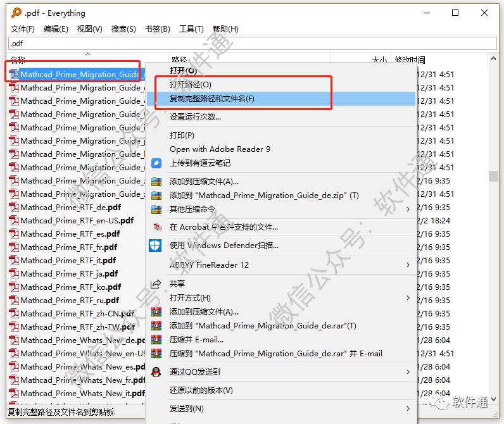This screenshot has height=424, width=504.
Task: Expand the 发送到(N) submenu
Action: pos(408,409)
